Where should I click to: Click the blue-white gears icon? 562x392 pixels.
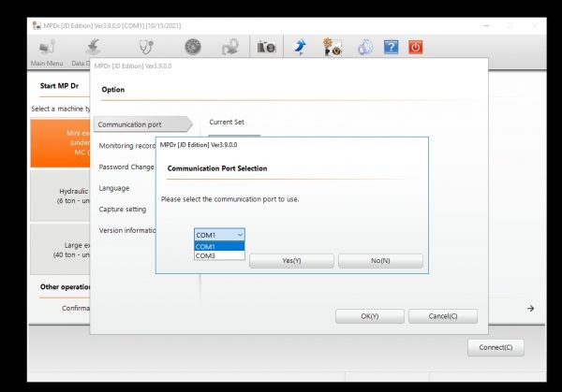pyautogui.click(x=365, y=48)
